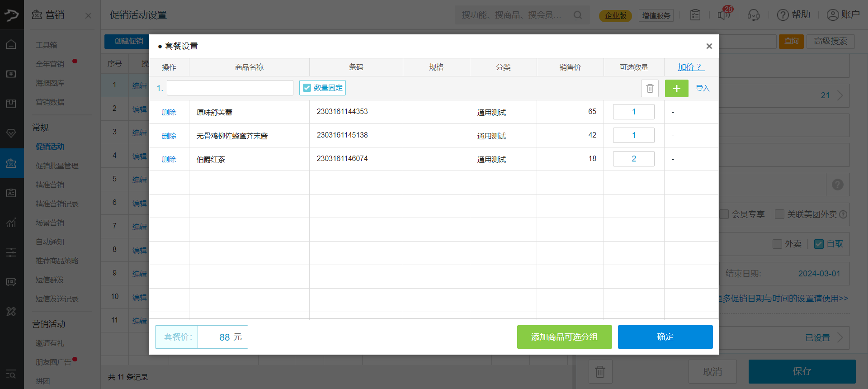Open the diamond member icon in left rail
The image size is (868, 389).
[11, 133]
